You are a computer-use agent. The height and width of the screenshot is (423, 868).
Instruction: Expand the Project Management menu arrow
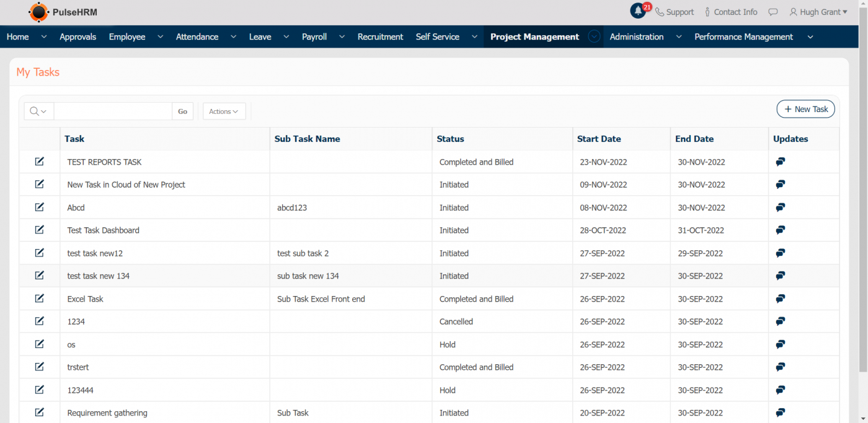coord(594,37)
